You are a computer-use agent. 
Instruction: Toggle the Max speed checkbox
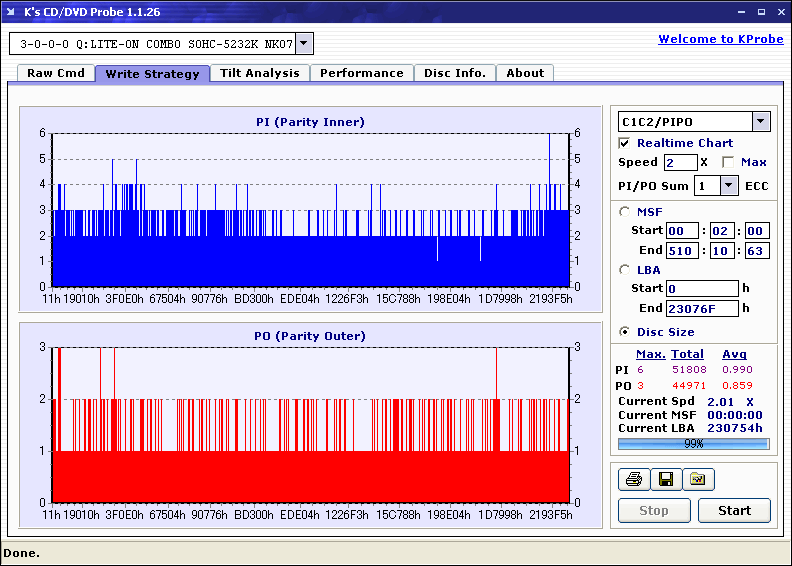pyautogui.click(x=728, y=162)
